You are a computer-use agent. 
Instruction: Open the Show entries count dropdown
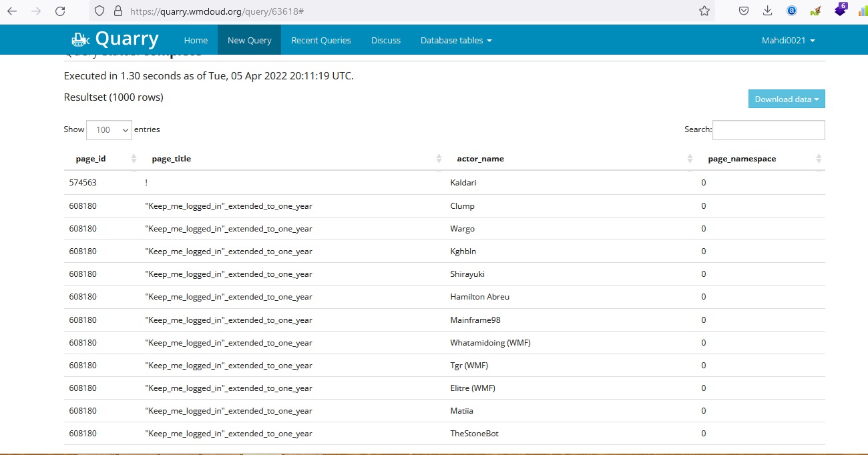click(x=110, y=130)
